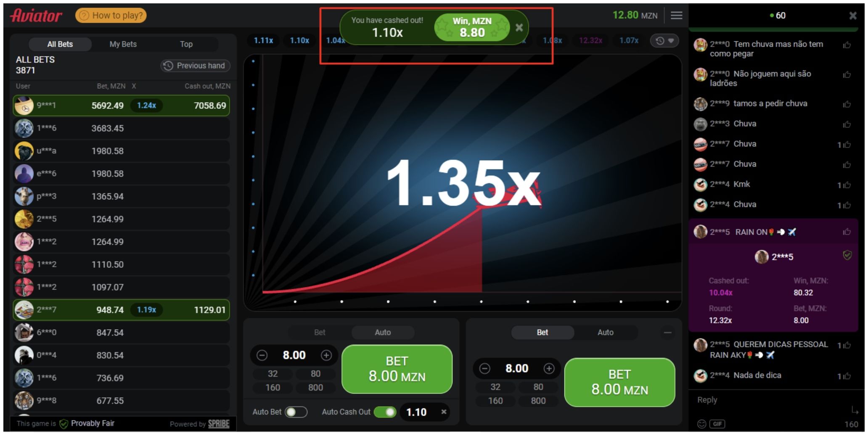Viewport: 868px width, 436px height.
Task: Toggle the Auto Bet switch
Action: tap(296, 412)
